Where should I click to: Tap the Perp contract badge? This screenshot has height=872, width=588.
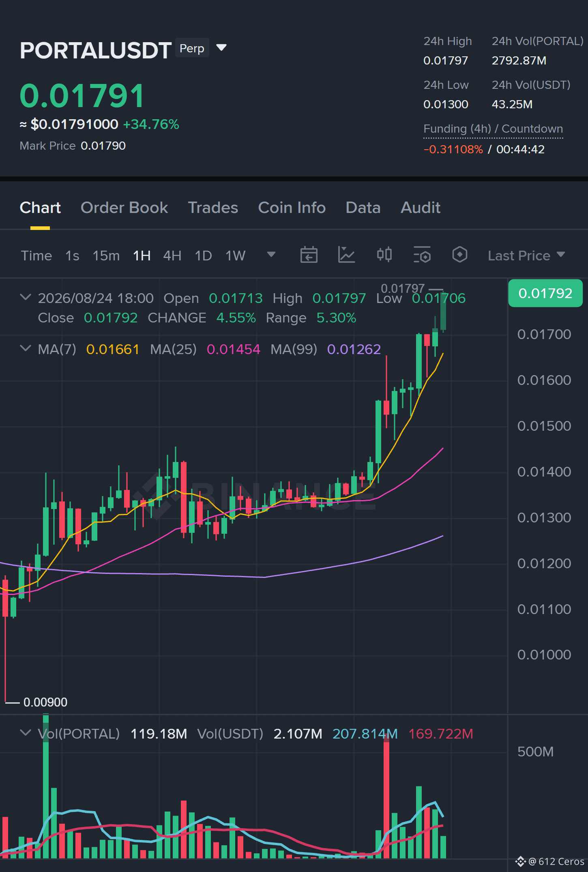click(x=192, y=48)
